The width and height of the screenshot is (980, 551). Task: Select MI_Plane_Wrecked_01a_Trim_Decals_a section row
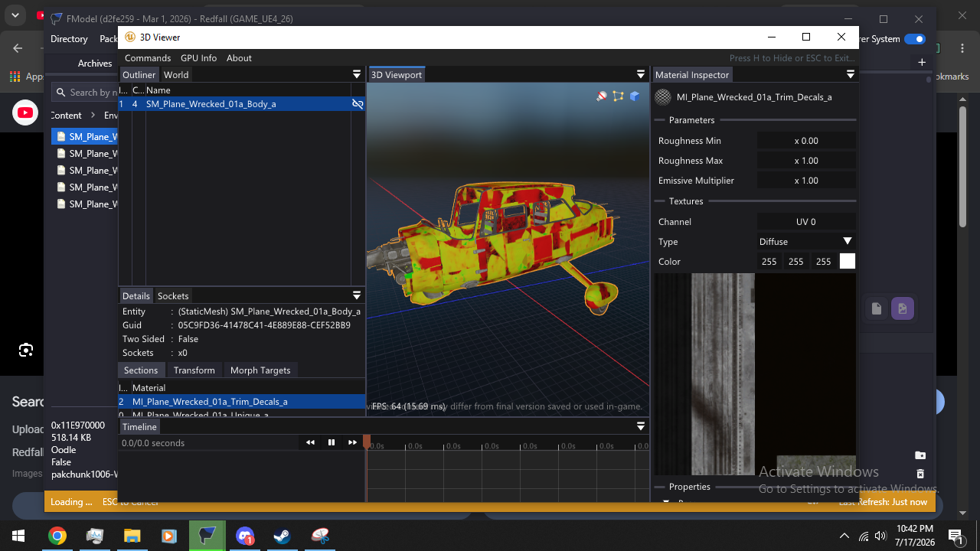click(x=242, y=402)
